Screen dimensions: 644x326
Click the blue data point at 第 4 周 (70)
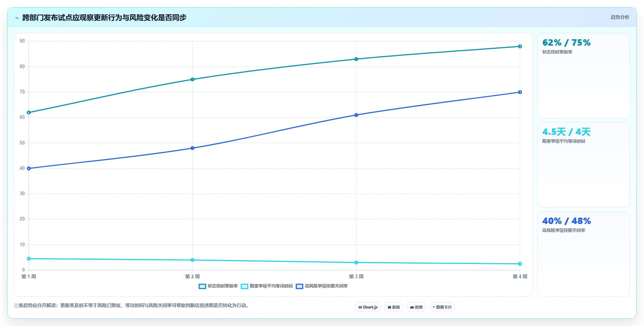(520, 92)
